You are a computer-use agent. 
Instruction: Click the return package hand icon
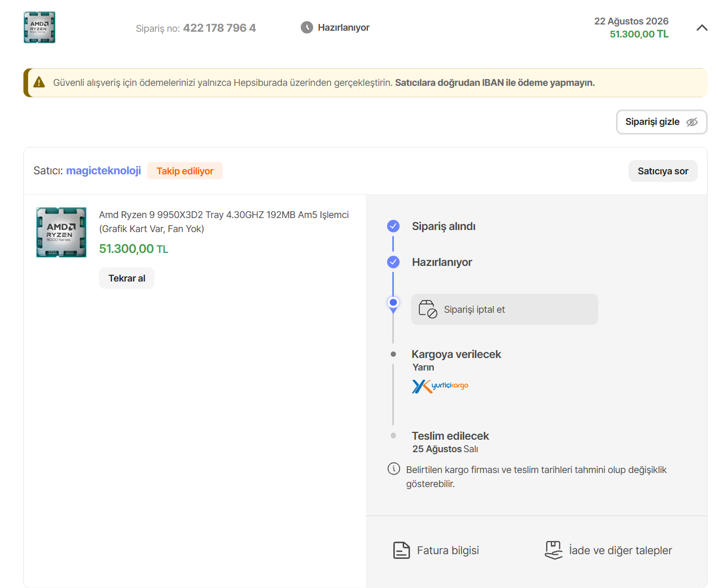point(554,550)
